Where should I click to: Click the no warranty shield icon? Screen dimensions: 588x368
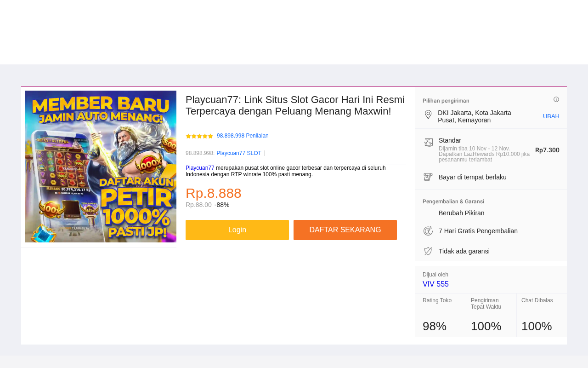pos(428,251)
